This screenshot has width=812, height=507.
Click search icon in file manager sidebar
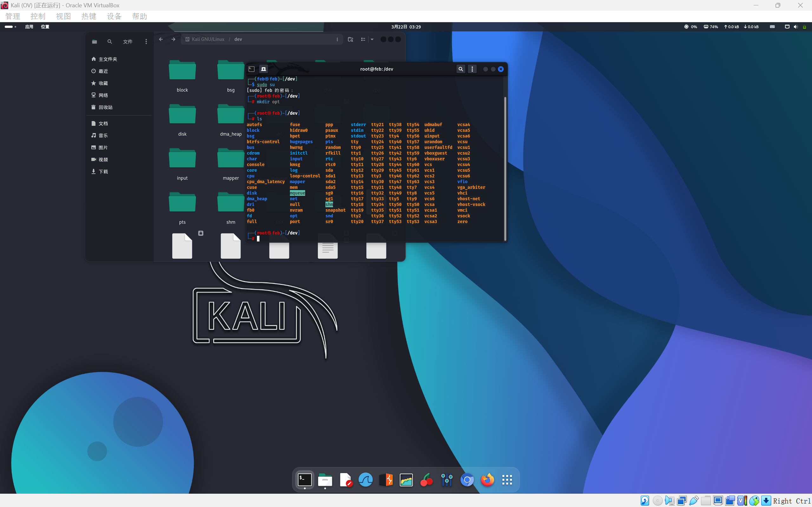click(109, 42)
